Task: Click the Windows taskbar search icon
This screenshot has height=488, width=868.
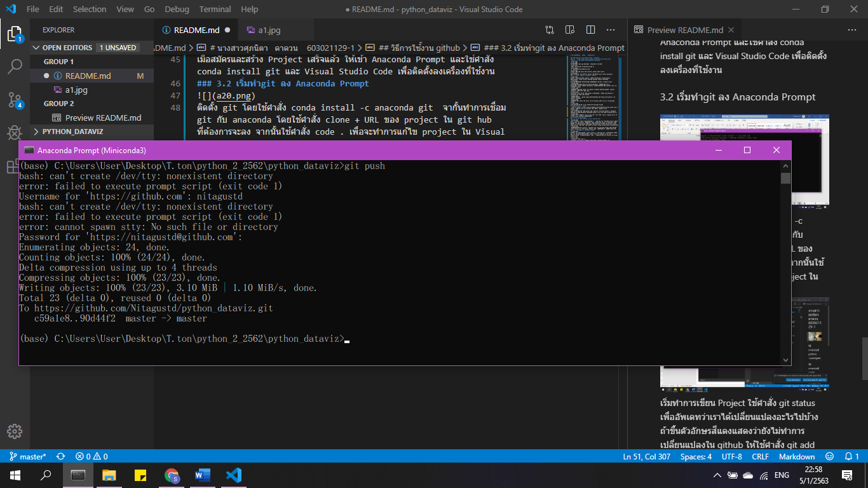Action: [x=46, y=475]
